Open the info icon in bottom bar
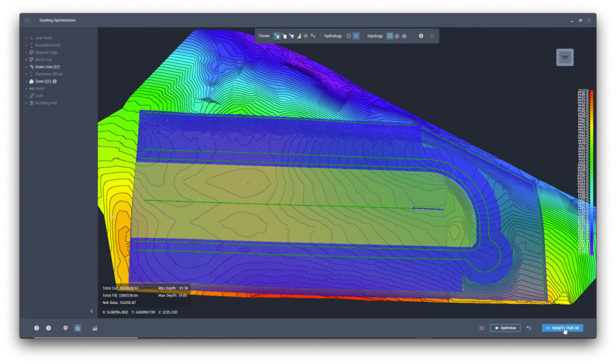 pyautogui.click(x=48, y=328)
